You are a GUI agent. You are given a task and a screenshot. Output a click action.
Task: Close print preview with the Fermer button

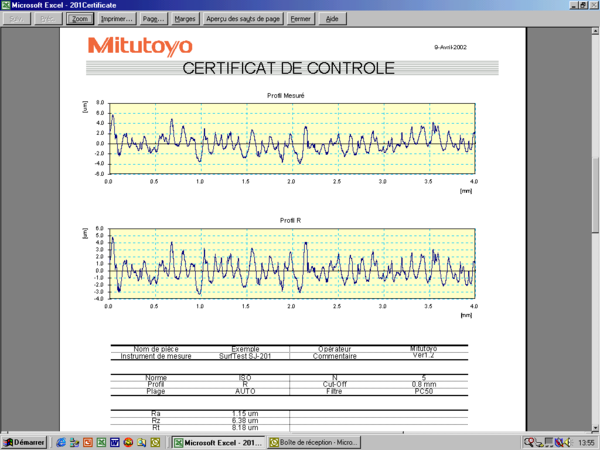pyautogui.click(x=300, y=18)
